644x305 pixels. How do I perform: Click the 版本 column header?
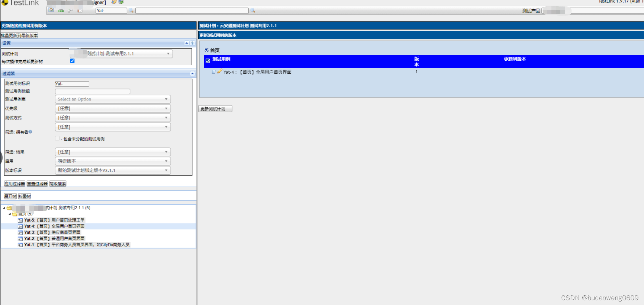pos(416,61)
